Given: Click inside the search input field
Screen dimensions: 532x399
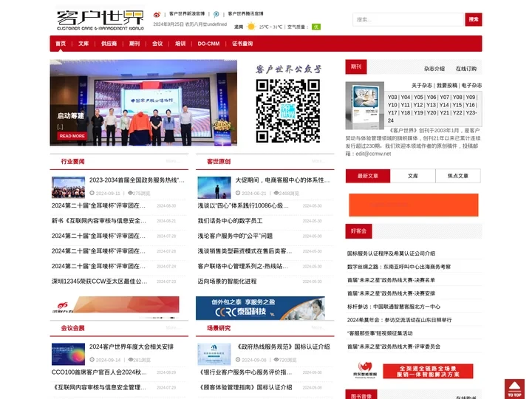Looking at the screenshot, I should coord(408,20).
